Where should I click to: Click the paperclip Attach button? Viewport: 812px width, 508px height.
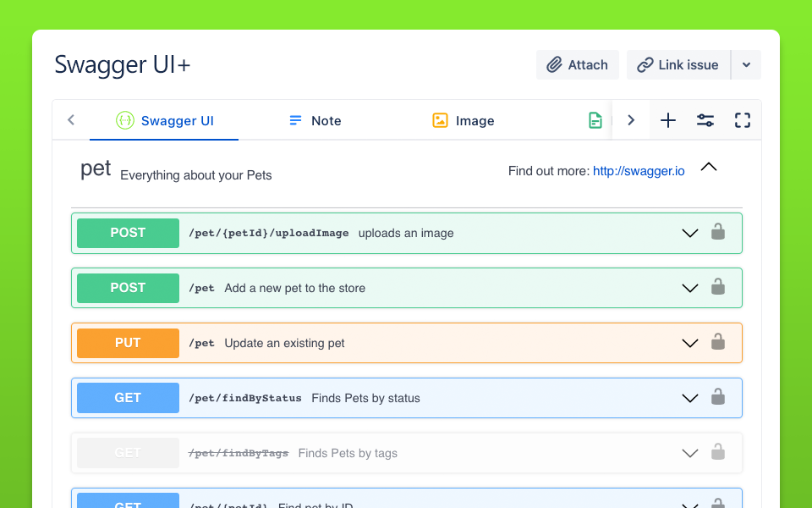pos(578,65)
